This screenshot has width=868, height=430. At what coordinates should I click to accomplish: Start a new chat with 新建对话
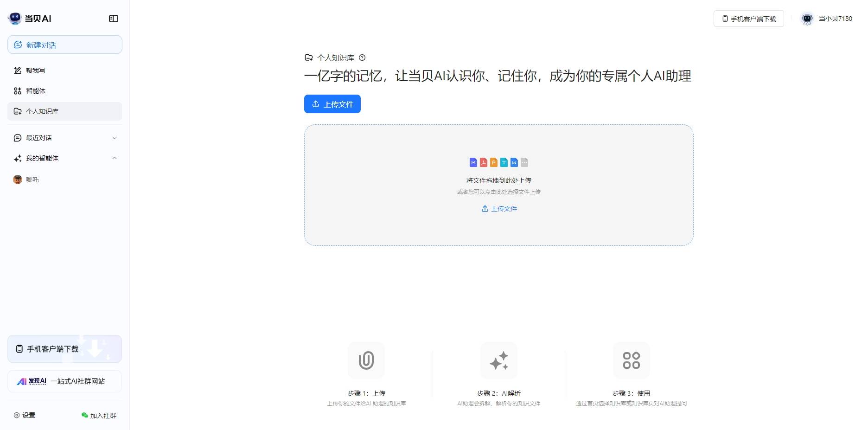(65, 45)
